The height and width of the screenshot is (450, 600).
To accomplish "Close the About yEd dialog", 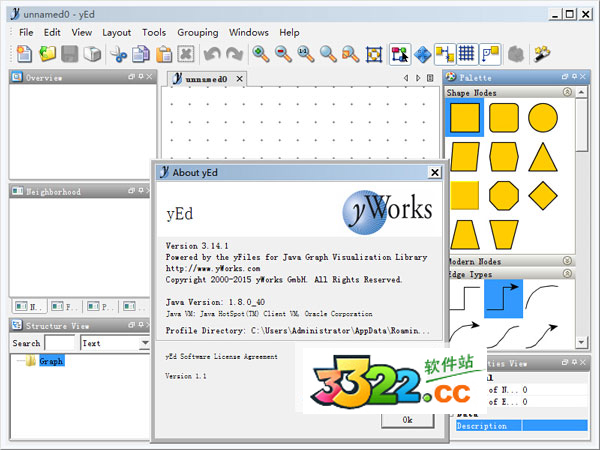I will (435, 173).
